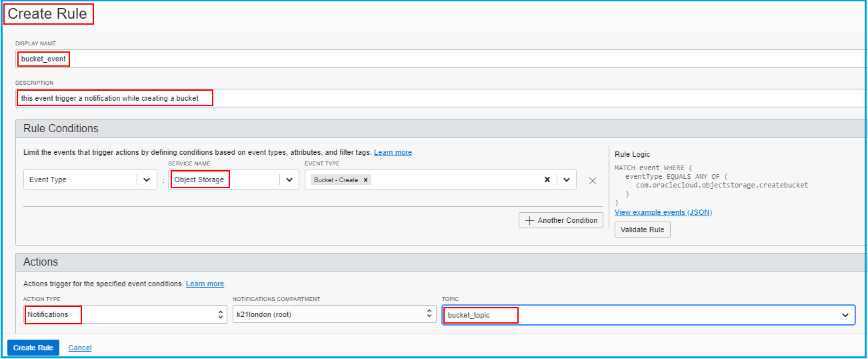Cancel the rule creation
868x359 pixels.
80,348
